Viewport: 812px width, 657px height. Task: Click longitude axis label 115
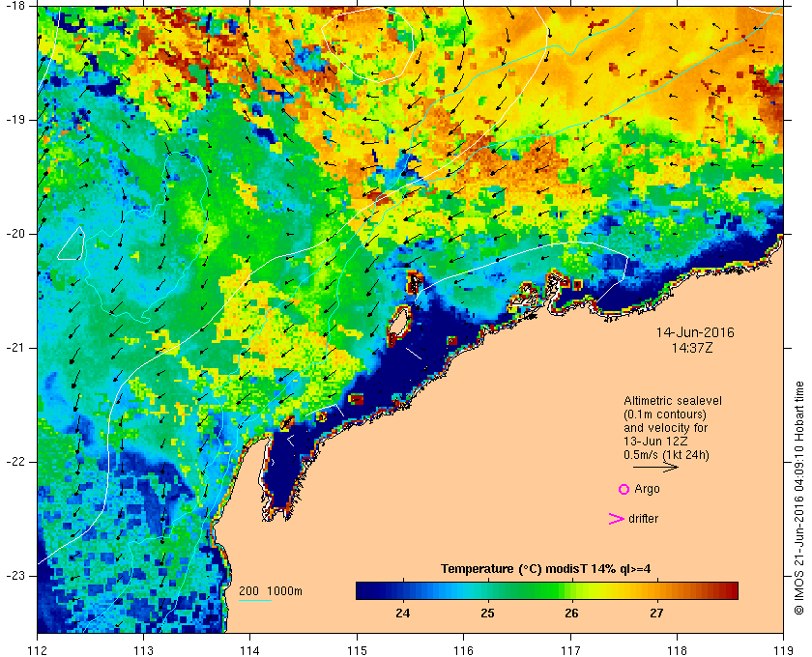pyautogui.click(x=357, y=650)
